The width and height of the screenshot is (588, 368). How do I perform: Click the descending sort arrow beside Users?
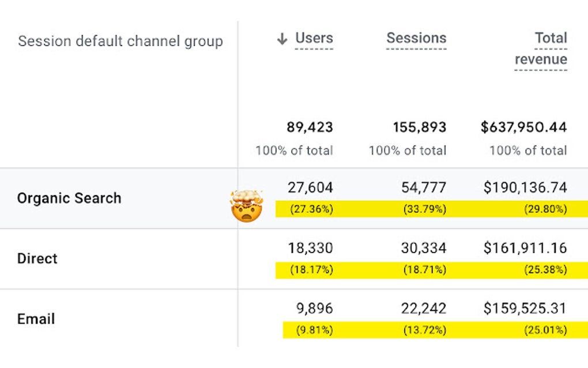[282, 39]
